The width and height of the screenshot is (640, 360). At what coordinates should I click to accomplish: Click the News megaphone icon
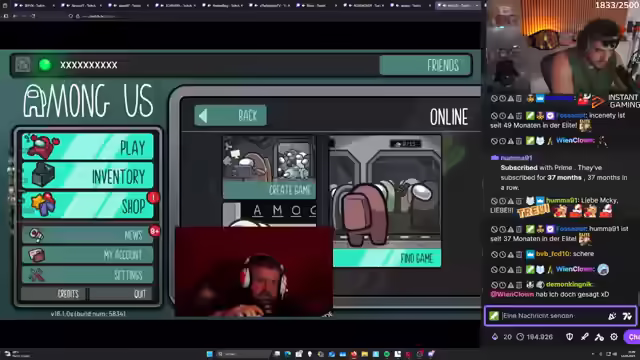36,235
